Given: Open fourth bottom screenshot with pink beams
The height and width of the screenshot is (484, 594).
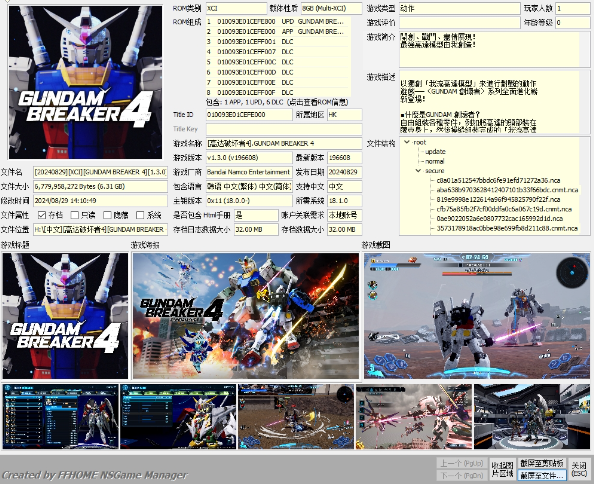Looking at the screenshot, I should point(414,417).
